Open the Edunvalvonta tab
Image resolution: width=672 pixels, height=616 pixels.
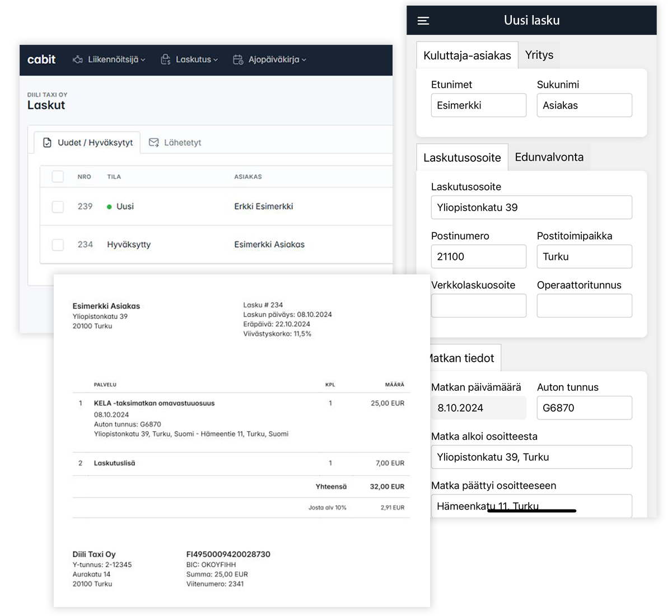[x=549, y=157]
